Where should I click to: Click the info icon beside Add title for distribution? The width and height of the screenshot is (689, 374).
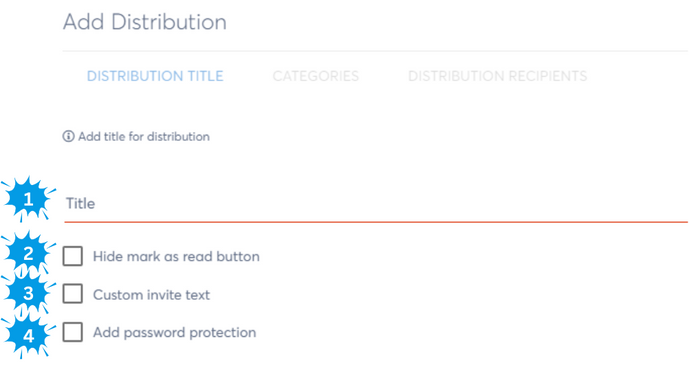coord(68,136)
